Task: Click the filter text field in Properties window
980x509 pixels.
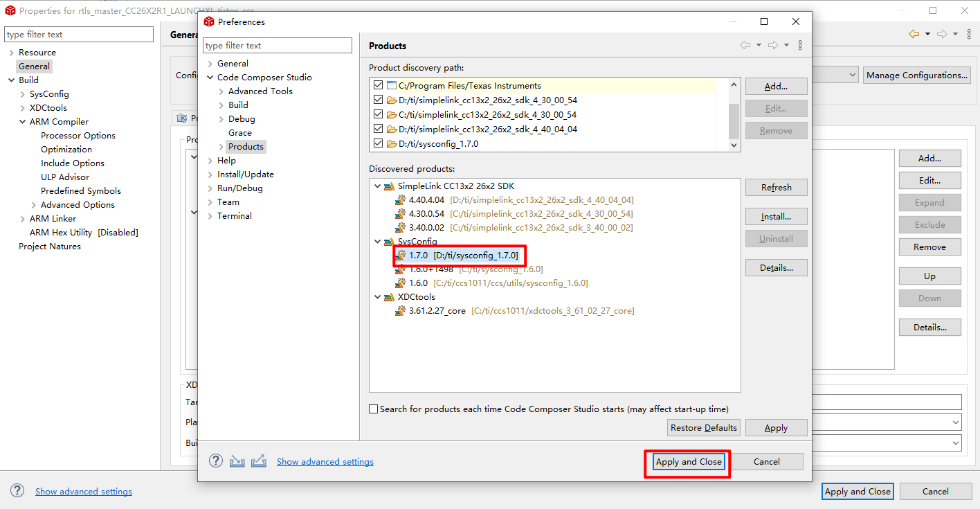Action: coord(79,35)
